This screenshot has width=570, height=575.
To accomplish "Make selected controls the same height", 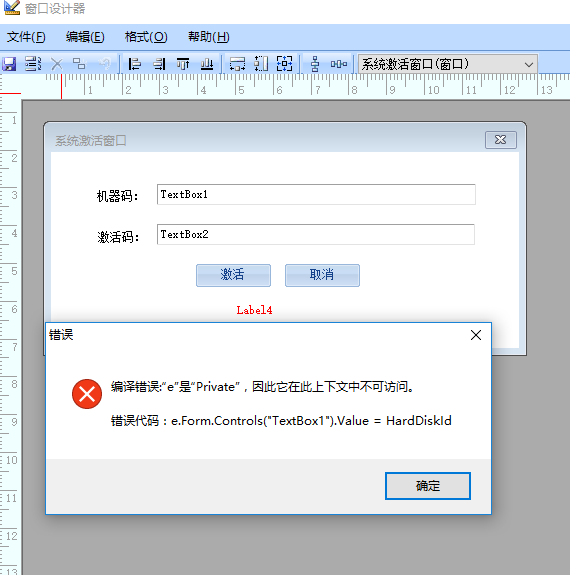I will 261,64.
